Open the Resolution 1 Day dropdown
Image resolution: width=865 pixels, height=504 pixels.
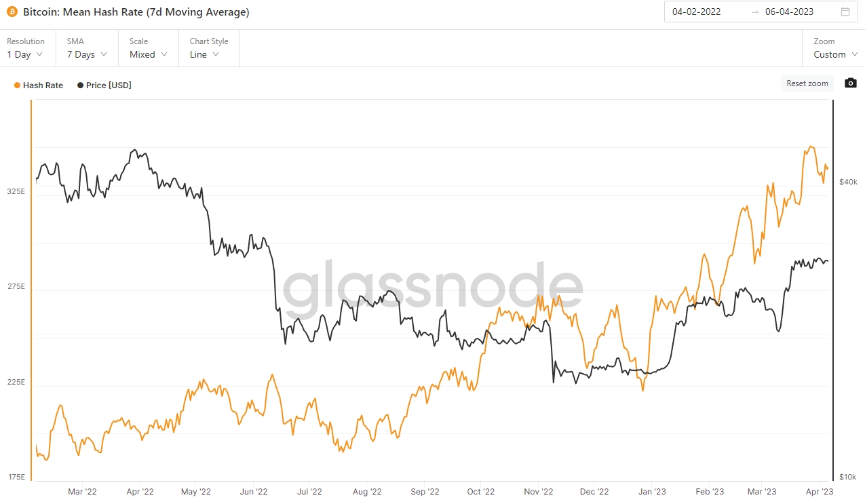[x=25, y=54]
